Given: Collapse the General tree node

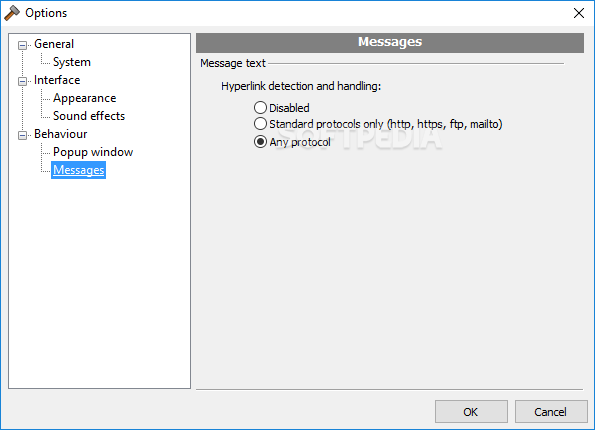Looking at the screenshot, I should tap(22, 45).
